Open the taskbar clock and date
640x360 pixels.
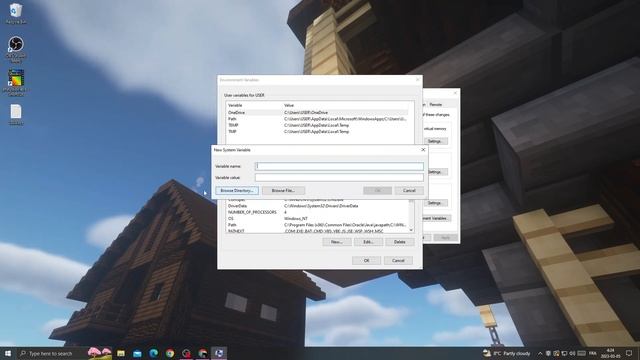[x=610, y=353]
